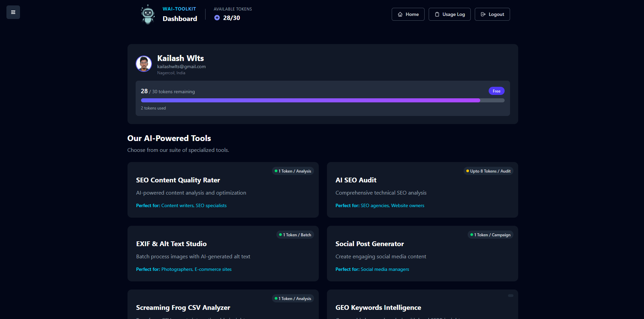The height and width of the screenshot is (319, 644).
Task: Open the sidebar hamburger menu
Action: pos(13,12)
